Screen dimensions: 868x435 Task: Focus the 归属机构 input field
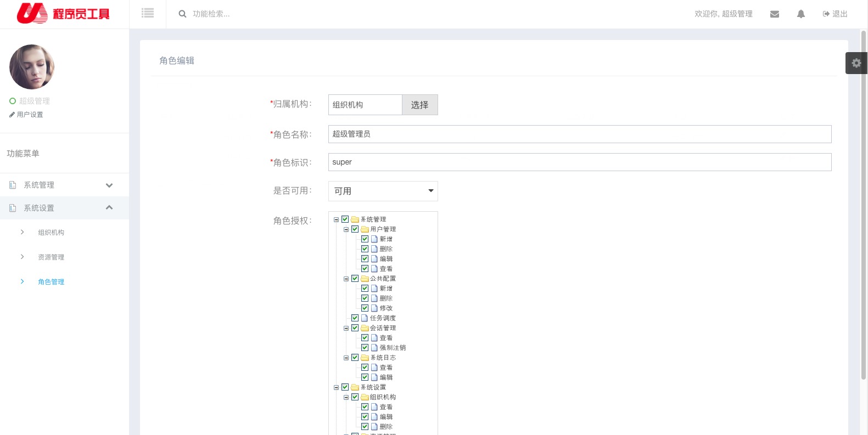(365, 105)
